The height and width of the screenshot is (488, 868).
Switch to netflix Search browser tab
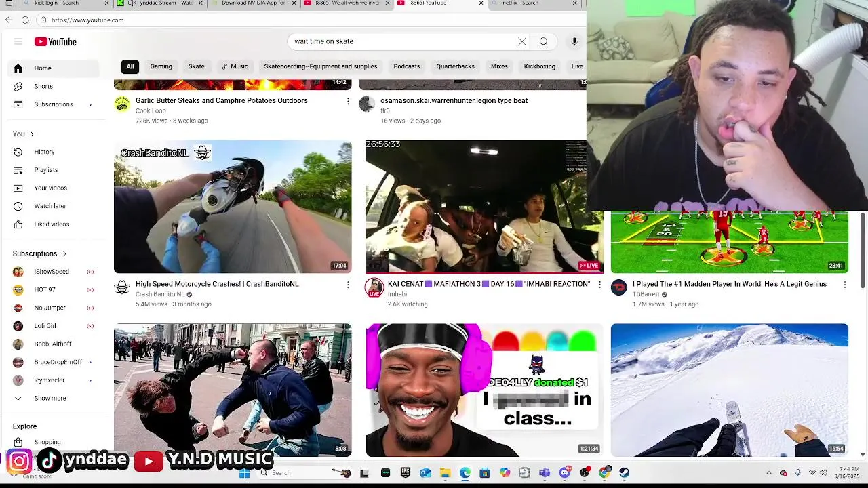coord(536,3)
